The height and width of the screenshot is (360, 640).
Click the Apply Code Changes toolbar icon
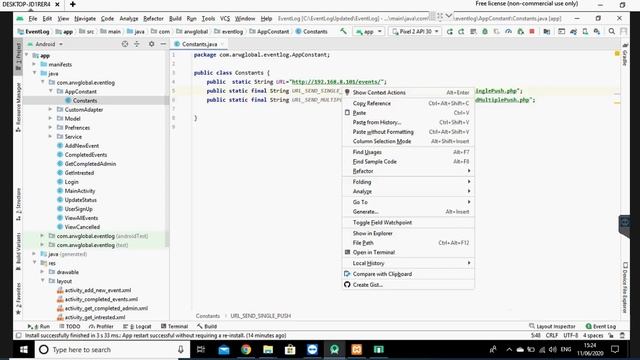(x=473, y=31)
